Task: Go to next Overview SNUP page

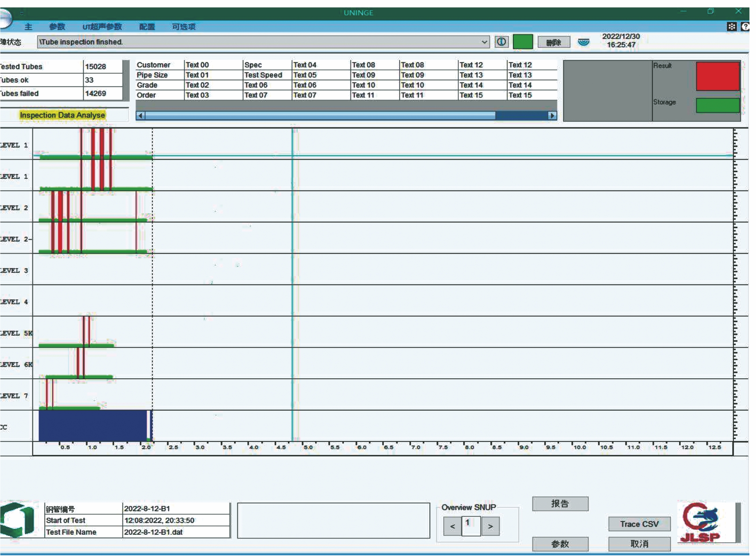Action: coord(490,526)
